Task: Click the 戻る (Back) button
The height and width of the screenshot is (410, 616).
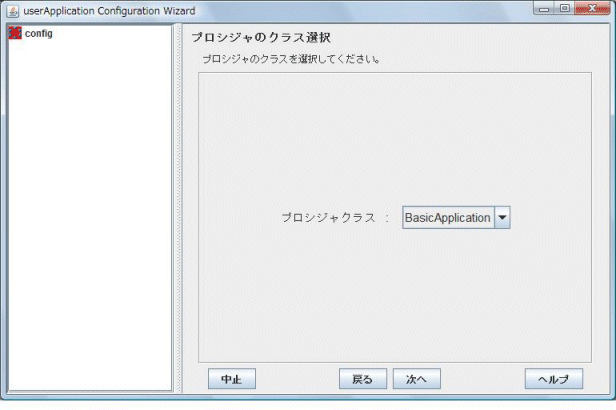Action: tap(363, 379)
